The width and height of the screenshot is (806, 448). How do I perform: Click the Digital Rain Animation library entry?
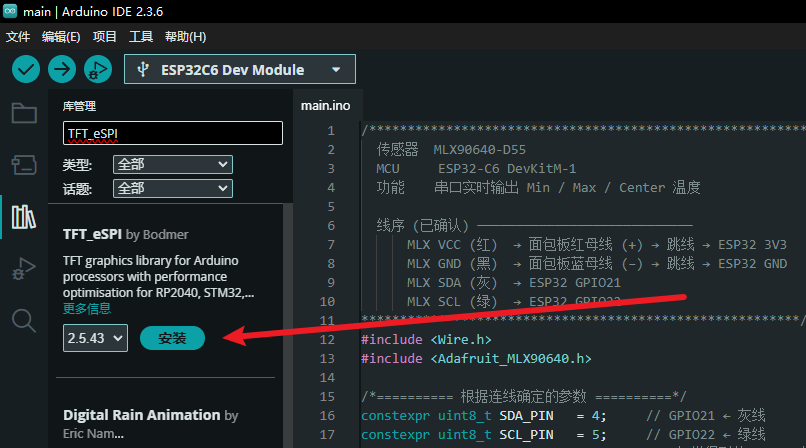[x=141, y=414]
